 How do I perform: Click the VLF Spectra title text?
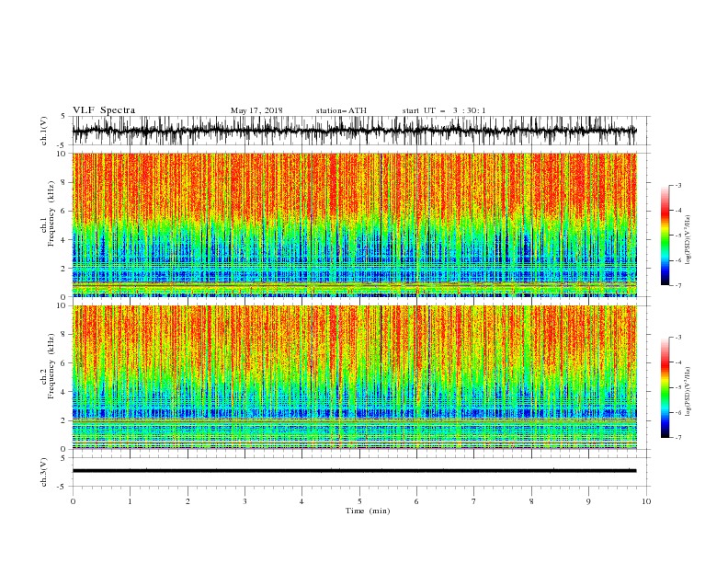104,110
